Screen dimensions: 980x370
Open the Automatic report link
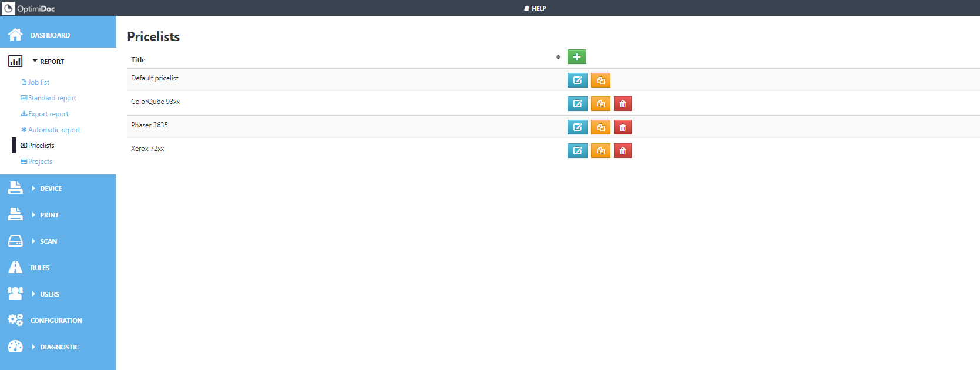pos(53,130)
